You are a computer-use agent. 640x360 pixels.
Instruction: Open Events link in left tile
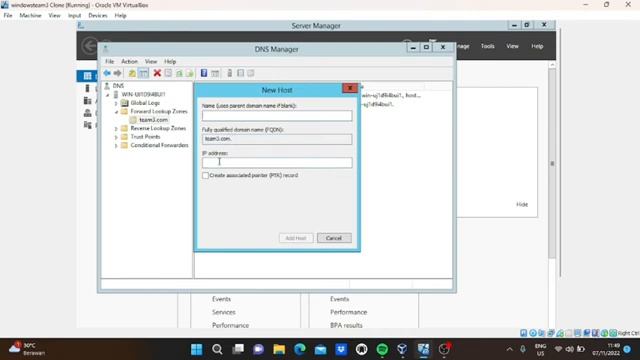(221, 299)
